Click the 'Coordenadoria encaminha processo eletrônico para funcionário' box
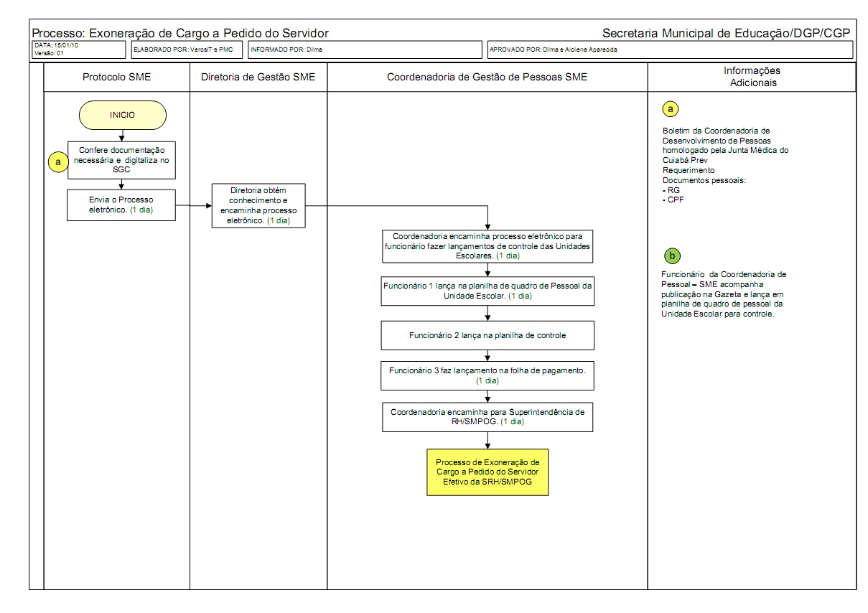This screenshot has width=868, height=613. click(488, 245)
